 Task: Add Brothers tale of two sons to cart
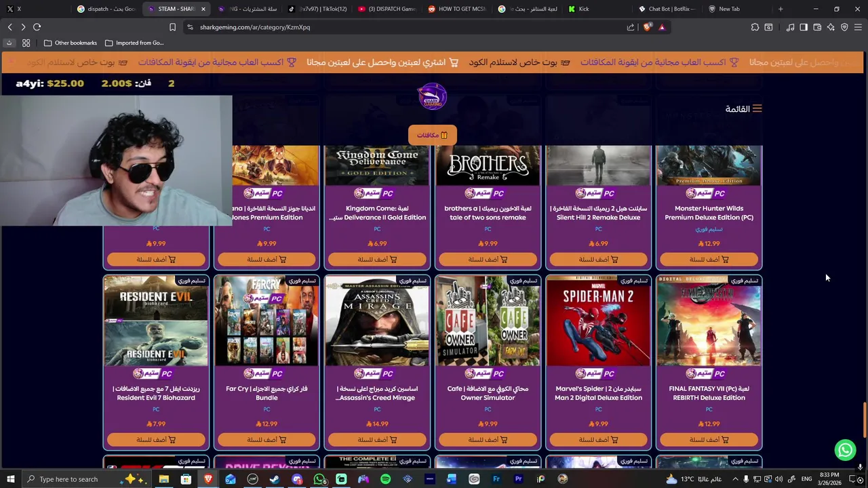tap(488, 259)
